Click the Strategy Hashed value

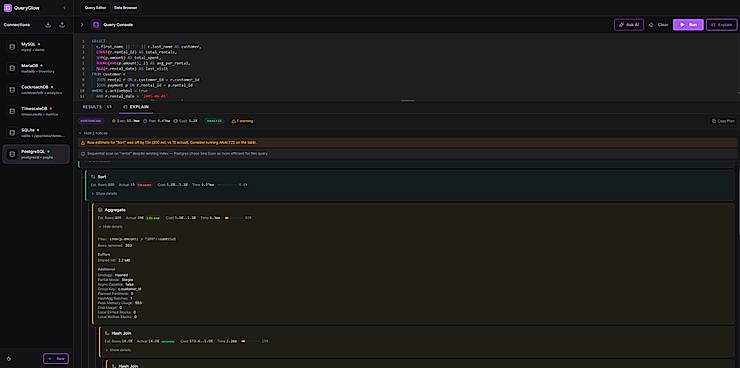point(121,275)
